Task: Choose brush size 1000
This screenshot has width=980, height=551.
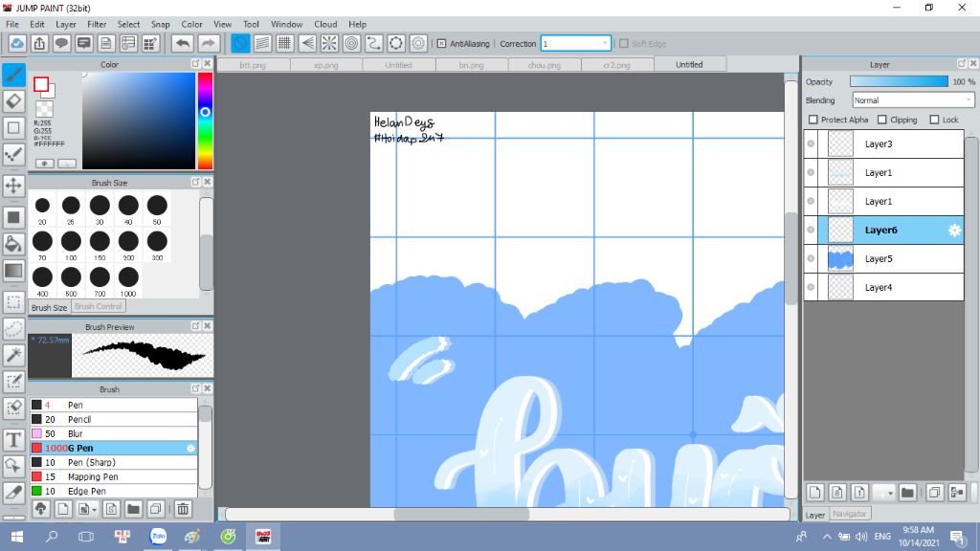Action: (x=128, y=281)
